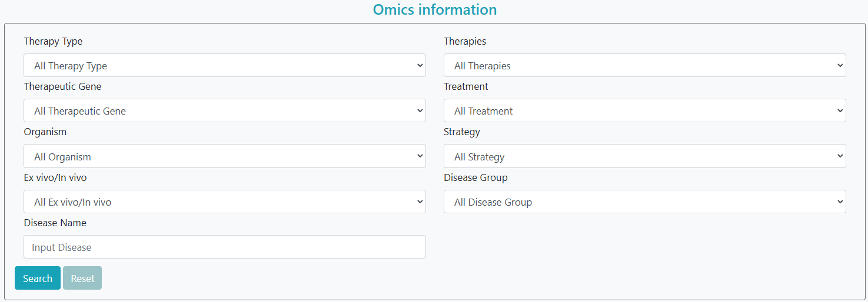The height and width of the screenshot is (302, 868).
Task: Click the Organism field label
Action: tap(45, 132)
